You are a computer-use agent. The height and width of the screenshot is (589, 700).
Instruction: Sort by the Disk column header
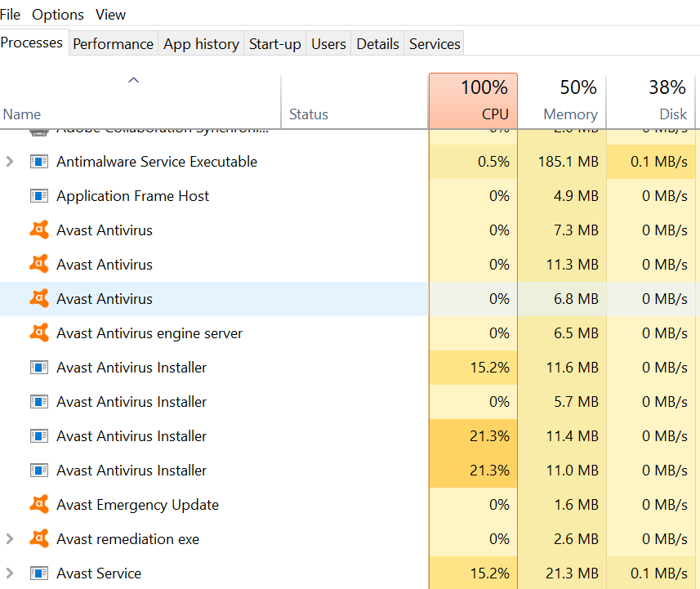coord(651,101)
